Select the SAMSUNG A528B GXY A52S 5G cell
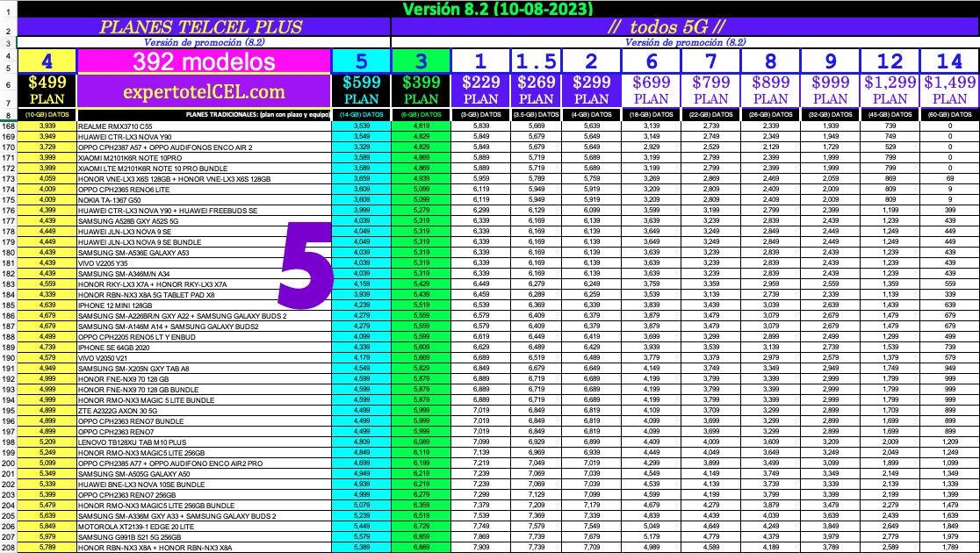Viewport: 980px width, 553px height. point(204,221)
